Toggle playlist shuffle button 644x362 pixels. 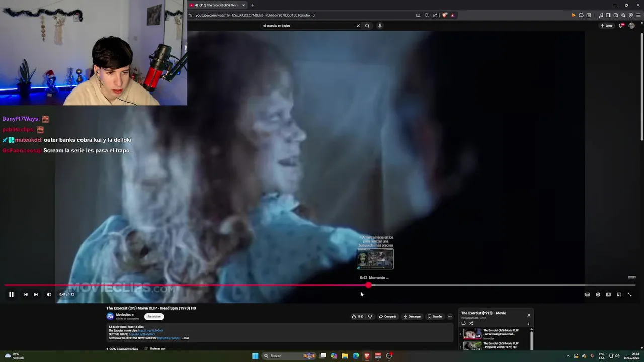(471, 323)
